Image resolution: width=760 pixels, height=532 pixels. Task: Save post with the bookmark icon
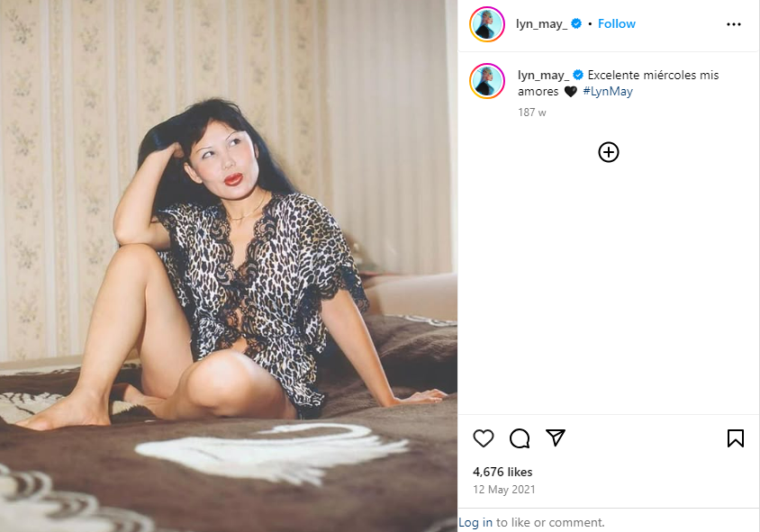[x=736, y=438]
